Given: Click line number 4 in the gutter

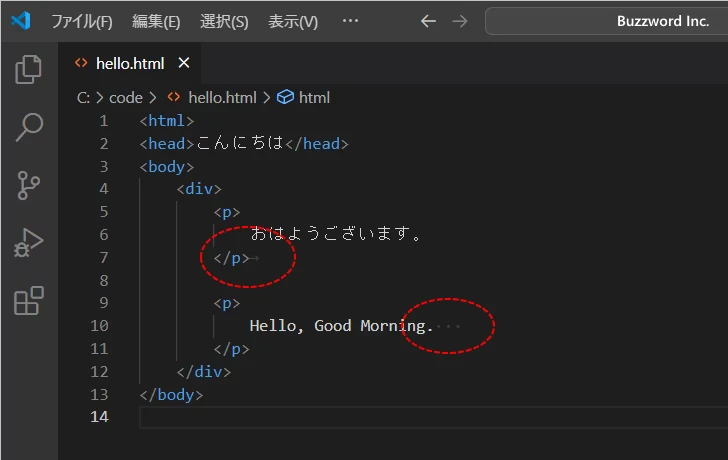Looking at the screenshot, I should [104, 189].
